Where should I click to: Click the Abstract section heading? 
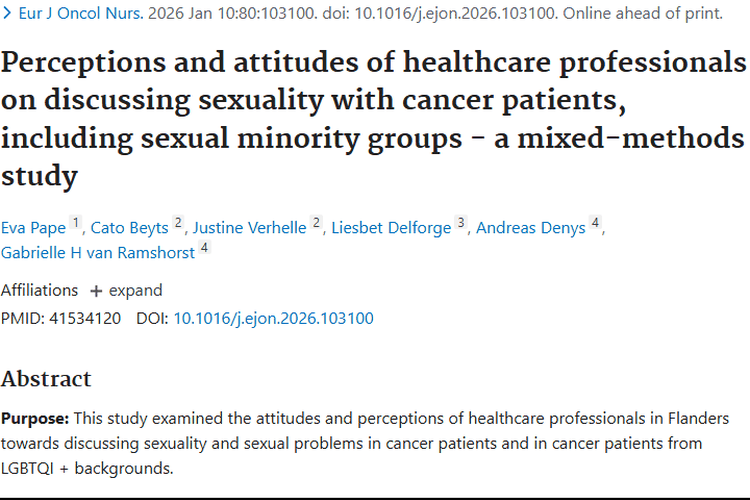[x=46, y=379]
